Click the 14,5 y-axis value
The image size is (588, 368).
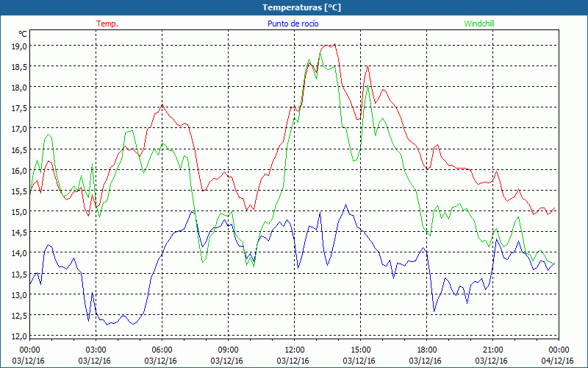pos(20,233)
